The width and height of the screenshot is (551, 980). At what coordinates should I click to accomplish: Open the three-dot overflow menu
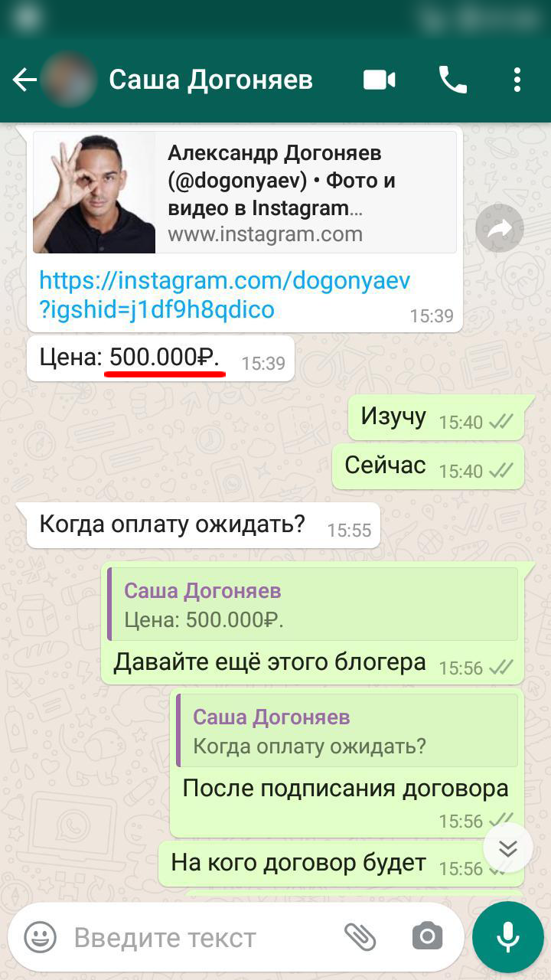pos(517,80)
